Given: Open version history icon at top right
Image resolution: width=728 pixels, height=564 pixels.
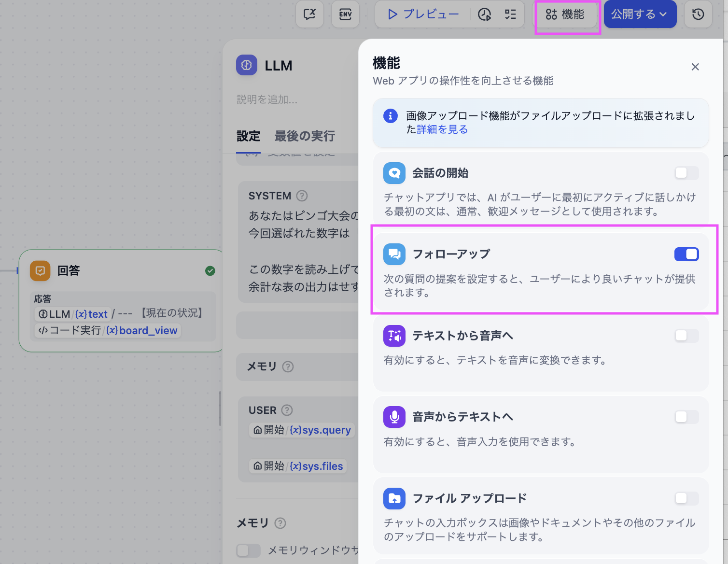Looking at the screenshot, I should point(698,14).
